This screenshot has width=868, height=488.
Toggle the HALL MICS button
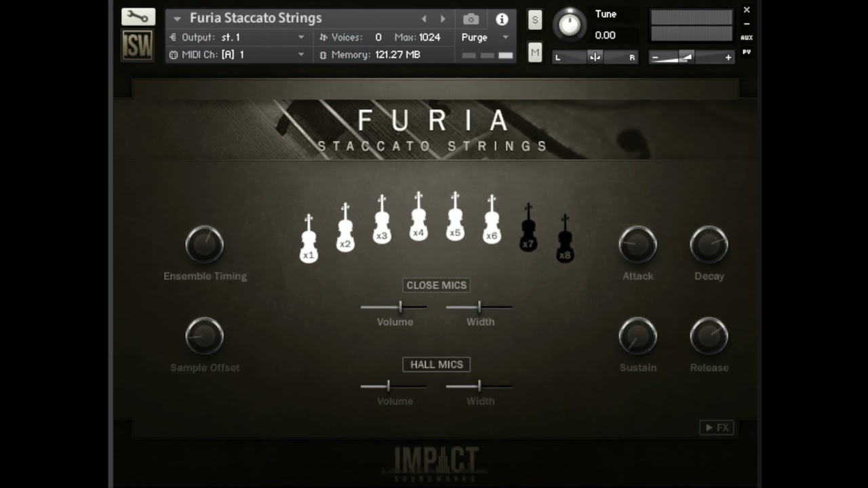tap(436, 365)
